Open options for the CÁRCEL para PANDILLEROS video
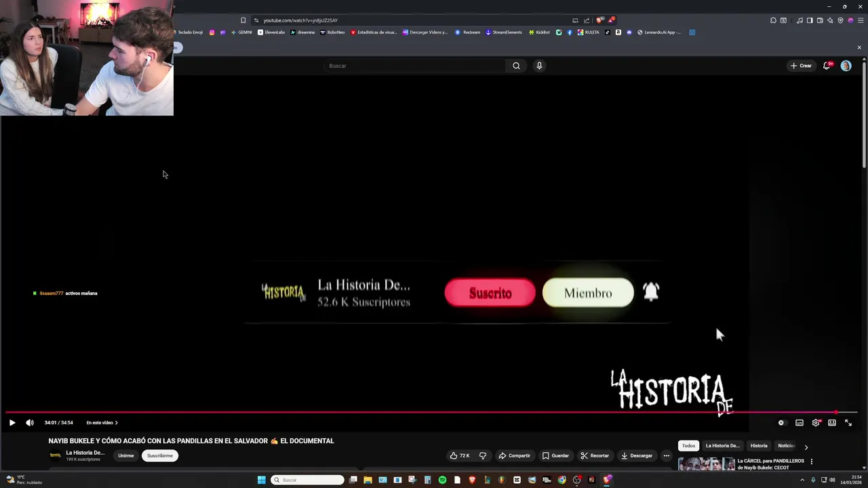 point(812,462)
